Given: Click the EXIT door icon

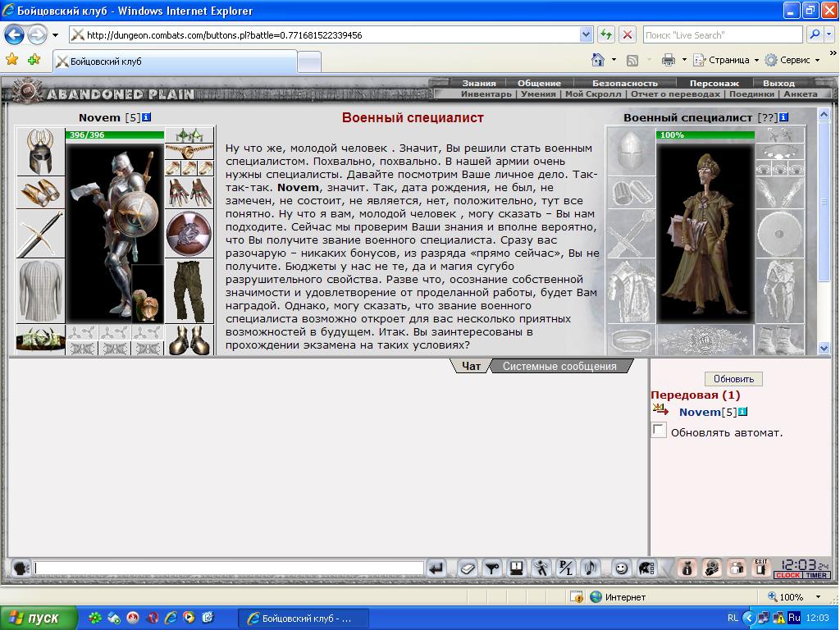Looking at the screenshot, I should (761, 568).
